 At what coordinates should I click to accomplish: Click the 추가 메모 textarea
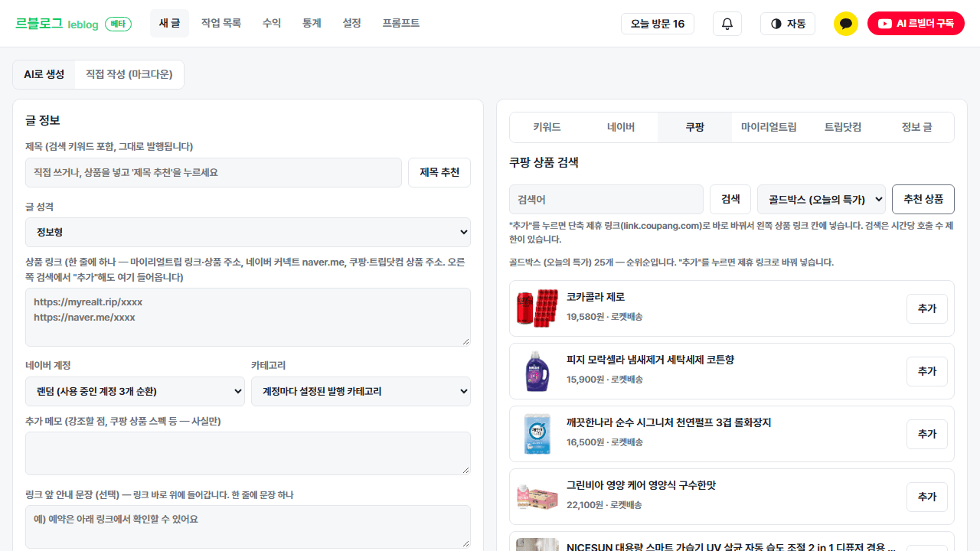click(x=248, y=453)
